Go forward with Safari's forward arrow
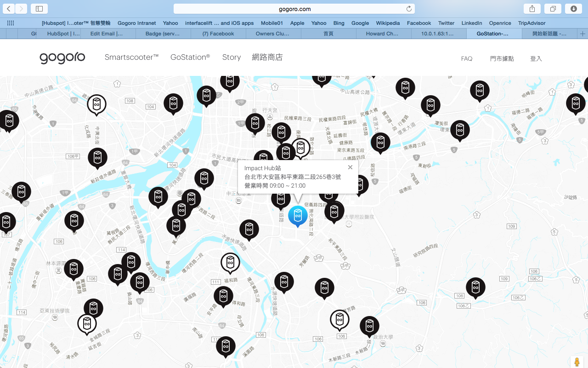This screenshot has height=368, width=588. pos(21,9)
